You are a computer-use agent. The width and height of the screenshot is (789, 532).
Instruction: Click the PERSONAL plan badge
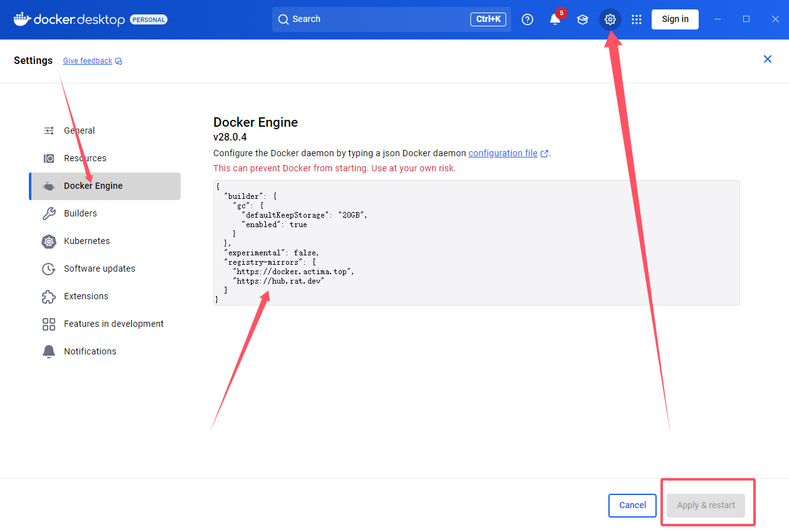click(149, 20)
